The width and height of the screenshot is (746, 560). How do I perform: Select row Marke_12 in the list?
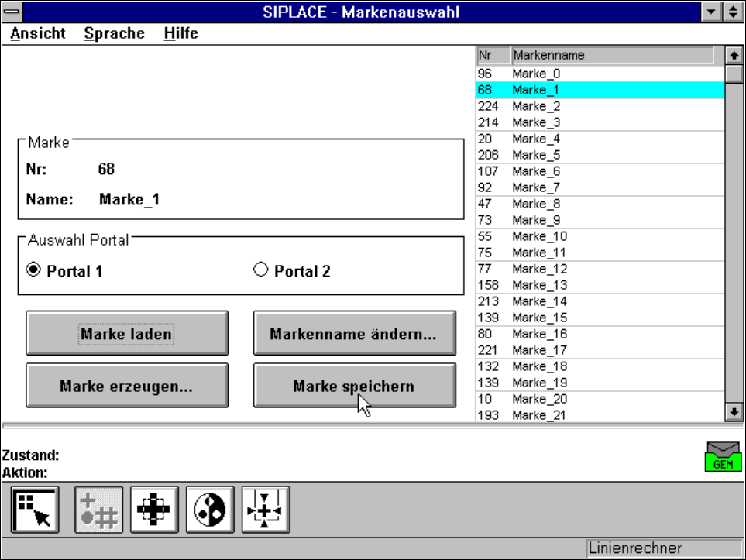tap(600, 269)
